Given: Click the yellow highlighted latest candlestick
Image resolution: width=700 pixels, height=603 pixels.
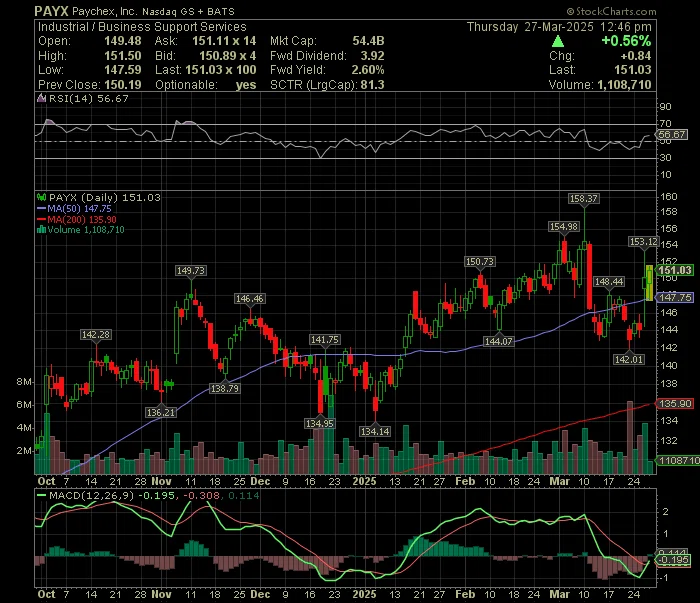Looking at the screenshot, I should [650, 283].
